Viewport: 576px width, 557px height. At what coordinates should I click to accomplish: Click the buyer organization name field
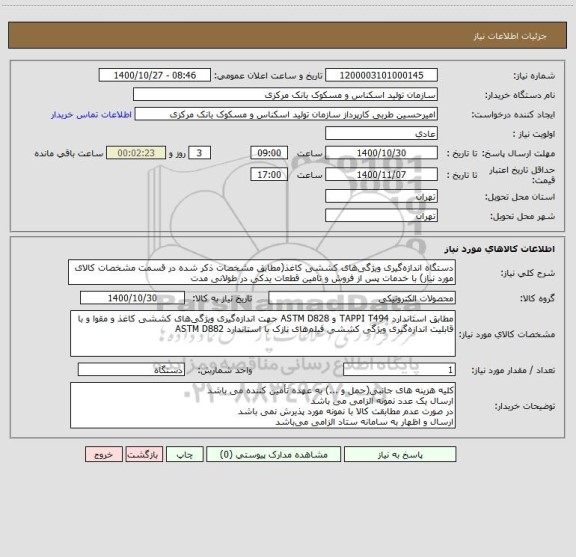point(285,94)
